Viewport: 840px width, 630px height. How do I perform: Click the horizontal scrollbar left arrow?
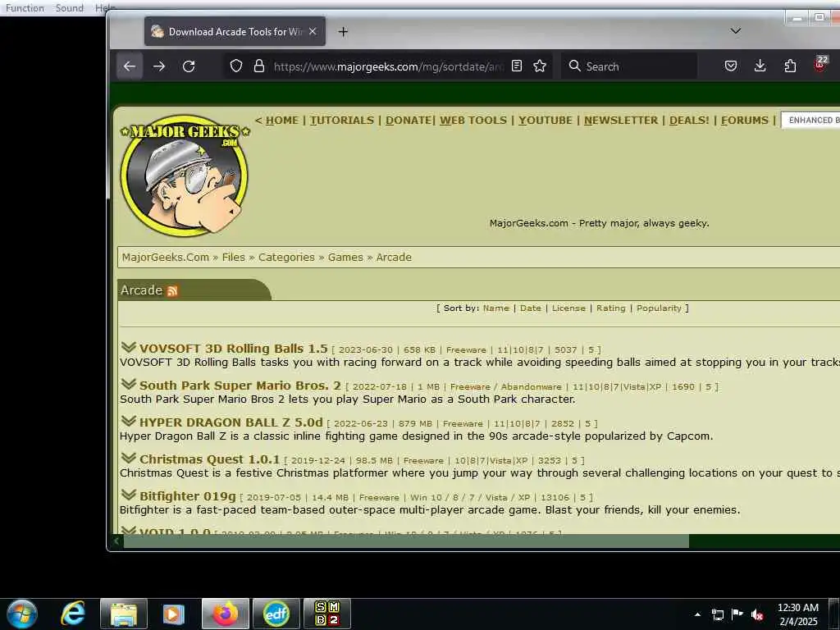click(116, 541)
